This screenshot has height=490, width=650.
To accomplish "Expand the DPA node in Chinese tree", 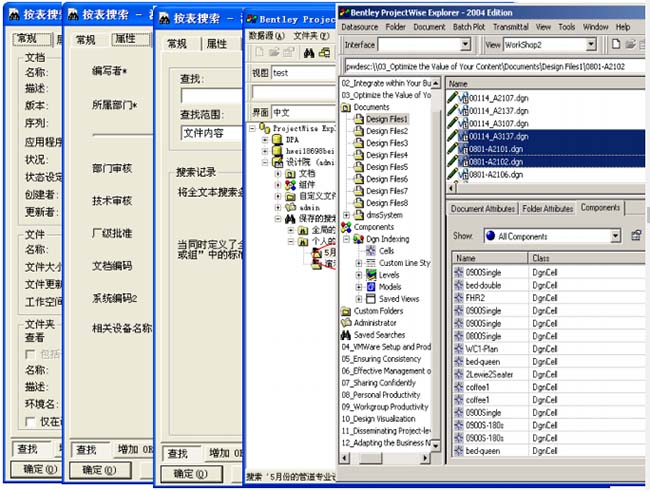I will coord(265,140).
